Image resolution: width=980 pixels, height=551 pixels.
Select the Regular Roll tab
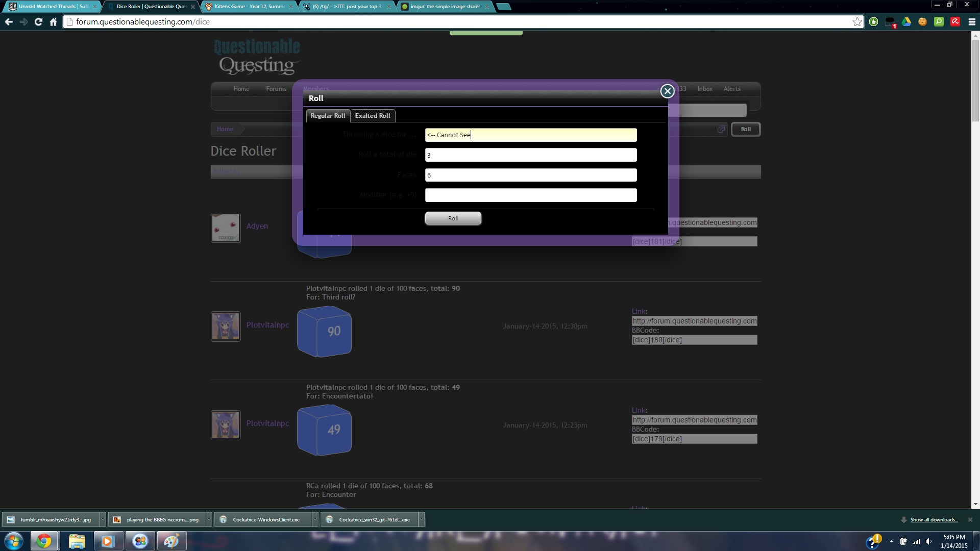(328, 116)
